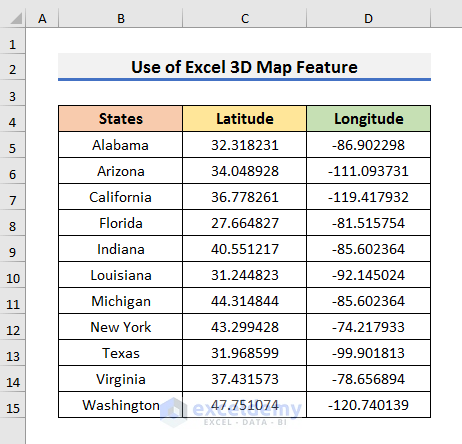Select column D header
The image size is (462, 444).
[x=368, y=18]
